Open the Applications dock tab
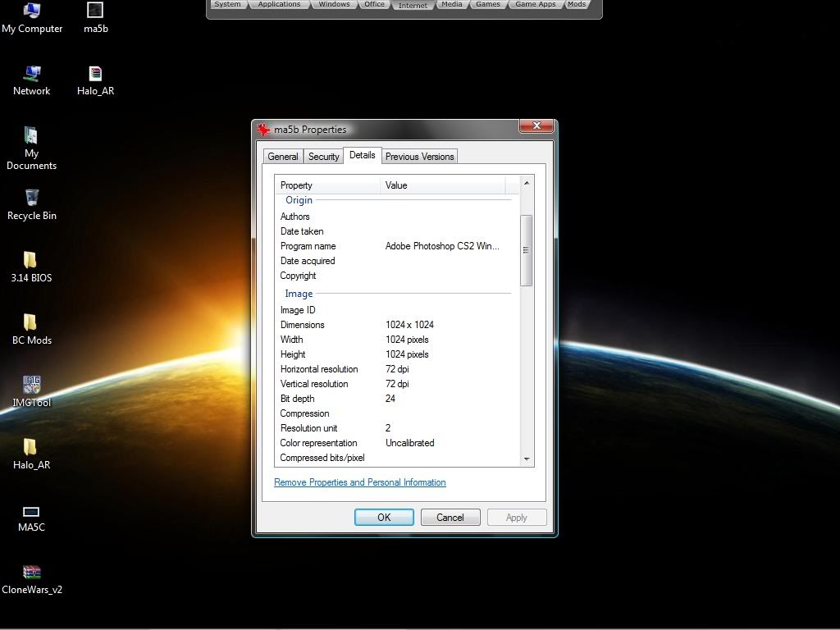 pyautogui.click(x=279, y=4)
